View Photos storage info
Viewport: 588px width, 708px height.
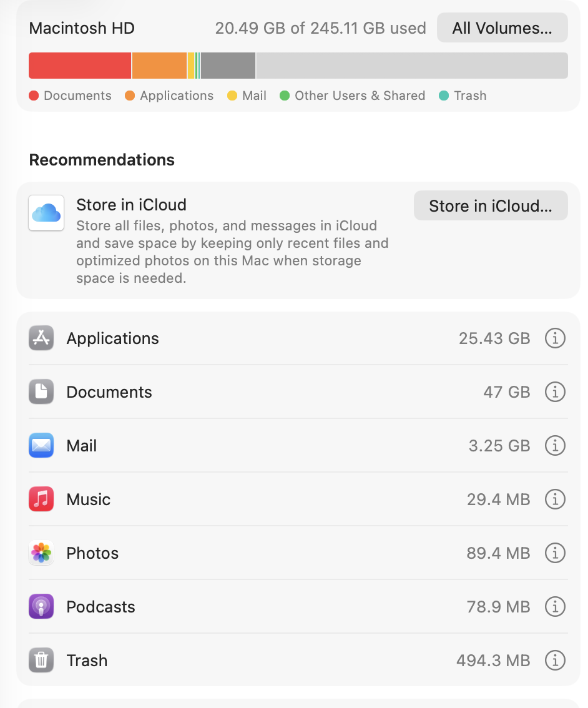coord(555,553)
